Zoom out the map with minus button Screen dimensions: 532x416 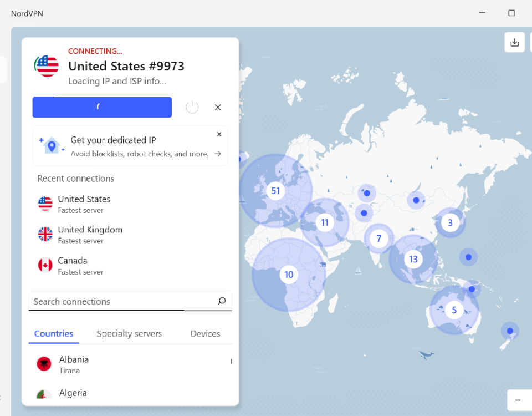(518, 400)
